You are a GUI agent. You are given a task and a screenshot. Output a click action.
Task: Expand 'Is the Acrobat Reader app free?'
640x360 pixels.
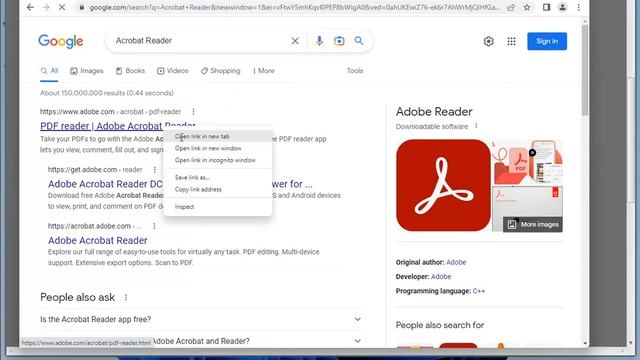click(201, 319)
